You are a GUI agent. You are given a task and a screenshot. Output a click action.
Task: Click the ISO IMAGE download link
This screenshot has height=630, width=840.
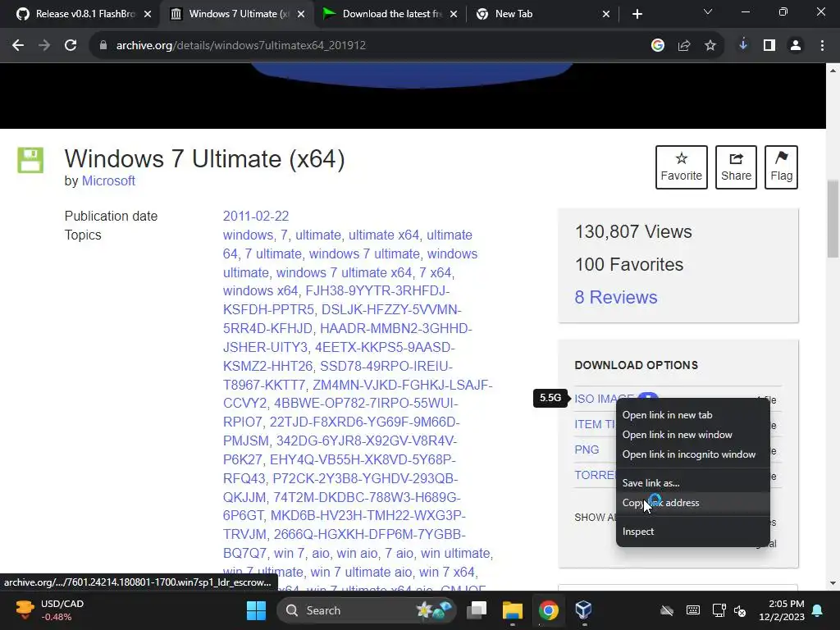(595, 399)
